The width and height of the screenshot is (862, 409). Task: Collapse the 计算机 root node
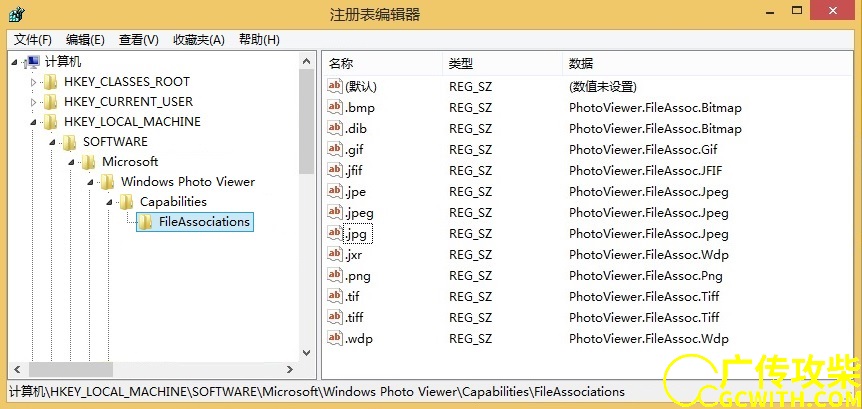[x=14, y=63]
